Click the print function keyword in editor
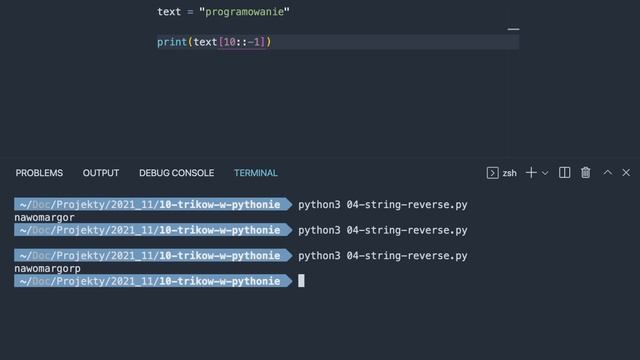 [172, 42]
